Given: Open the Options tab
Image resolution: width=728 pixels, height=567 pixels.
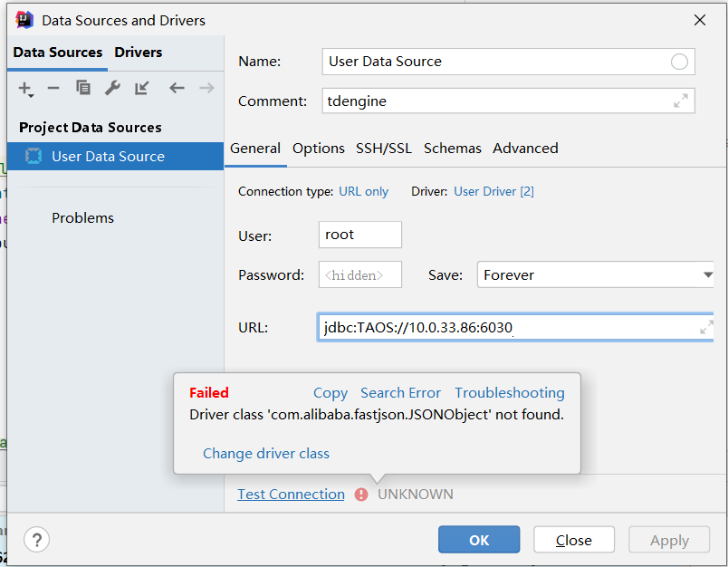Looking at the screenshot, I should [319, 148].
